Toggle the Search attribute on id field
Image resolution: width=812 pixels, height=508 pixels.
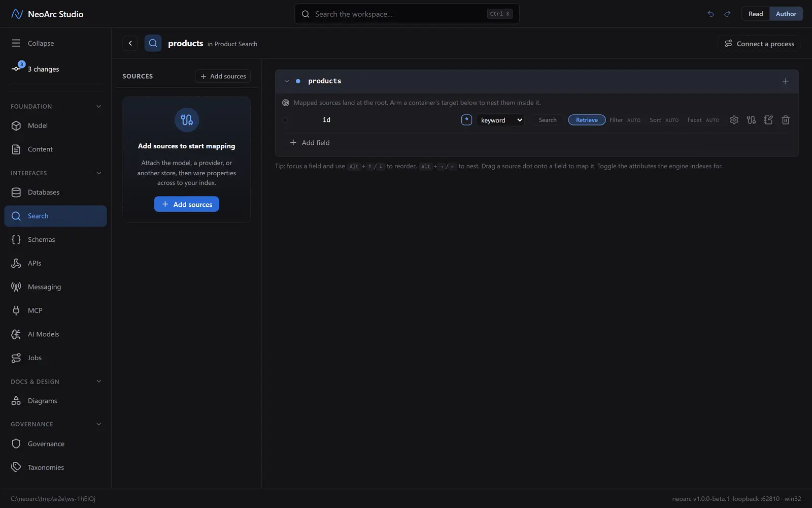point(548,120)
